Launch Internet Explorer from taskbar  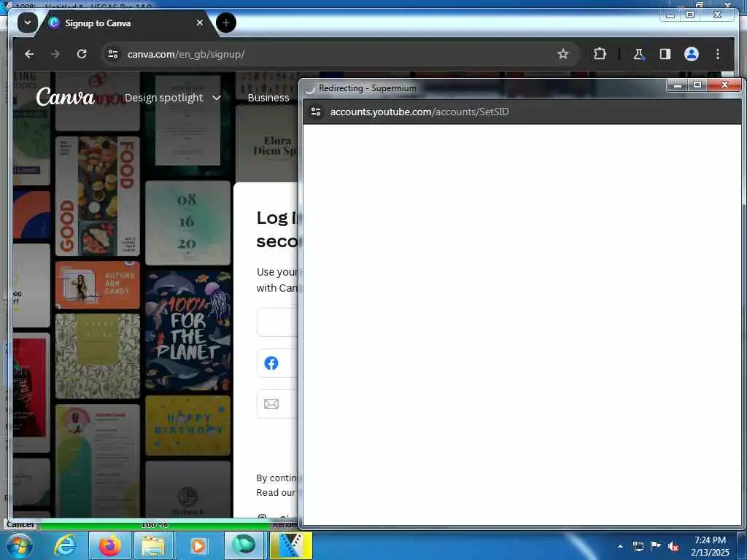[64, 545]
